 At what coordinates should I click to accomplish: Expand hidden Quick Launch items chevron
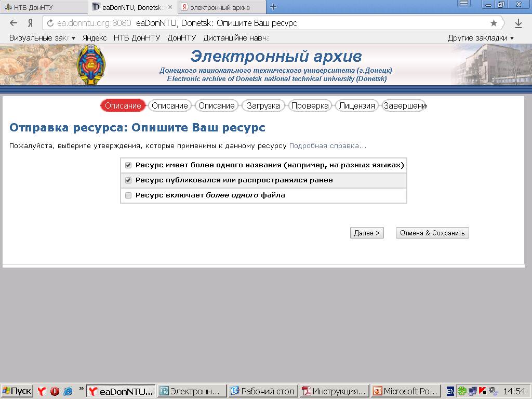click(x=81, y=389)
